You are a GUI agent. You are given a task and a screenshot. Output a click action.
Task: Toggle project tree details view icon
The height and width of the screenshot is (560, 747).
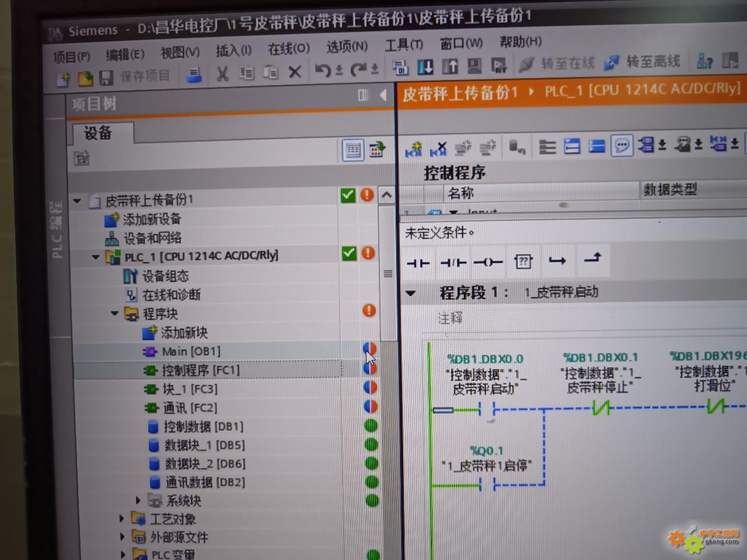coord(353,150)
